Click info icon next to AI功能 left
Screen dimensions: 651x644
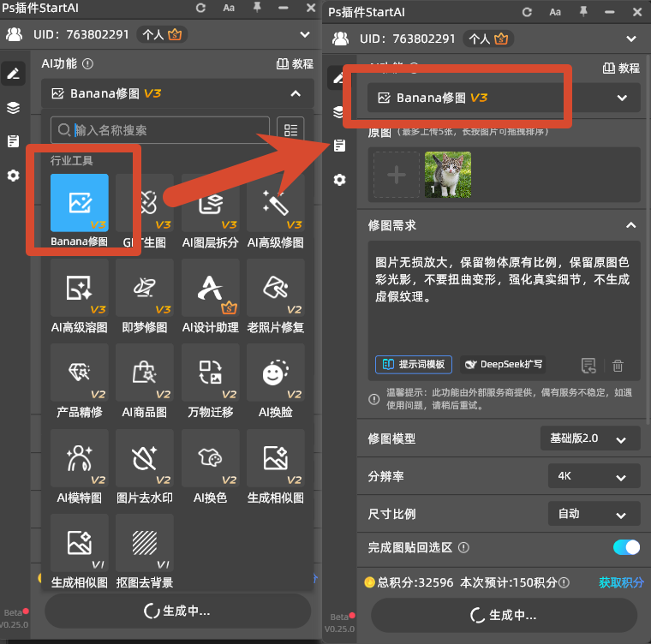pyautogui.click(x=87, y=64)
